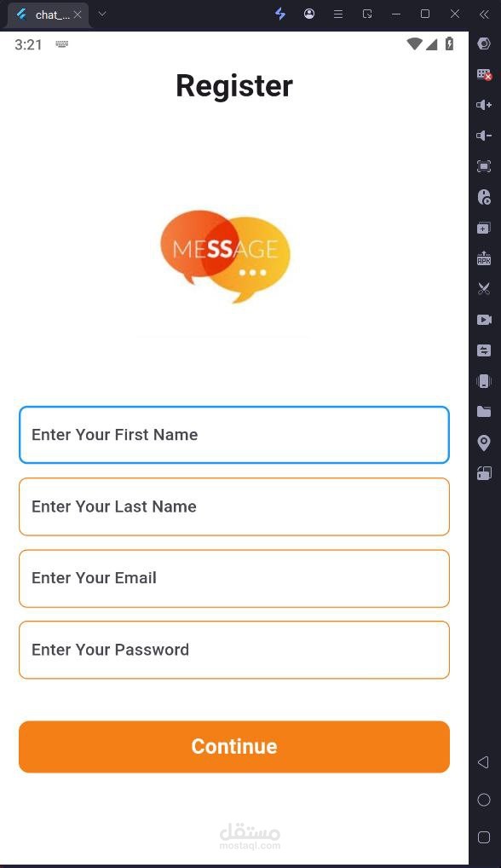Viewport: 501px width, 868px height.
Task: Open emulator settings hexagon icon
Action: pyautogui.click(x=484, y=43)
